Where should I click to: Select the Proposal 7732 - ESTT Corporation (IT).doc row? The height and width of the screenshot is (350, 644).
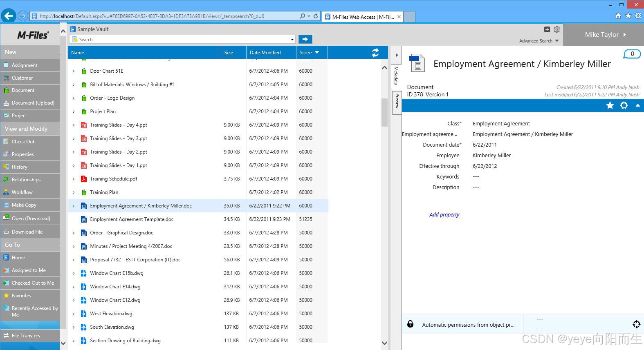coord(198,260)
